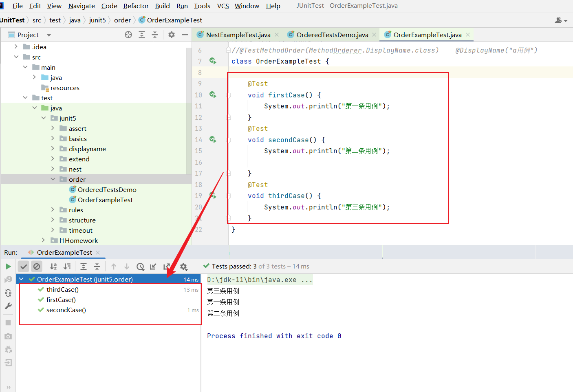Select thirdCase() in test results
The image size is (573, 392).
(x=62, y=290)
